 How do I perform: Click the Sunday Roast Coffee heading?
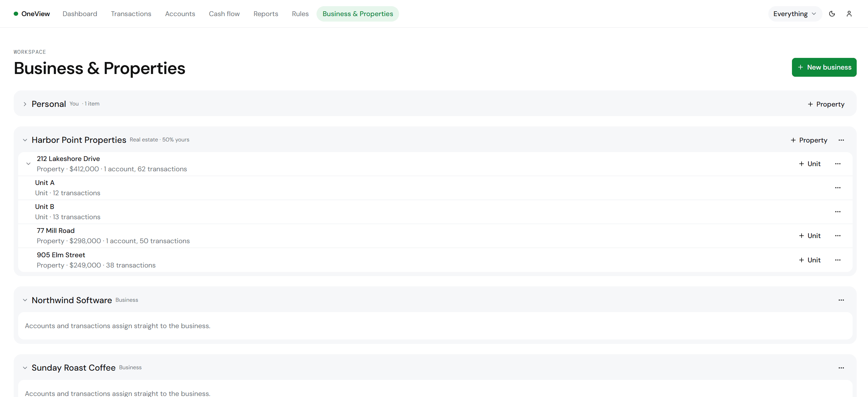[x=73, y=368]
